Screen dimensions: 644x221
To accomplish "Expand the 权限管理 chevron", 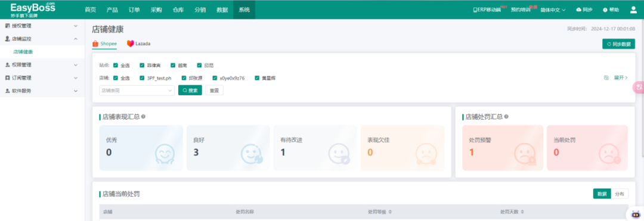I will [76, 65].
